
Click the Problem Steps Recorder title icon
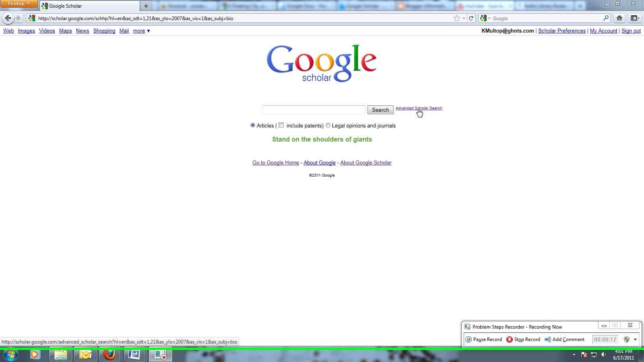click(x=467, y=327)
